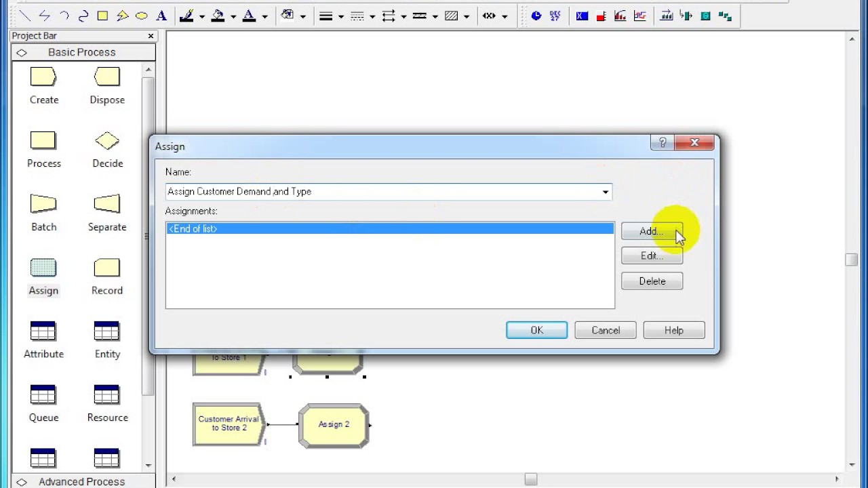Click the Text Color underlined A icon
The image size is (868, 488).
pyautogui.click(x=249, y=16)
